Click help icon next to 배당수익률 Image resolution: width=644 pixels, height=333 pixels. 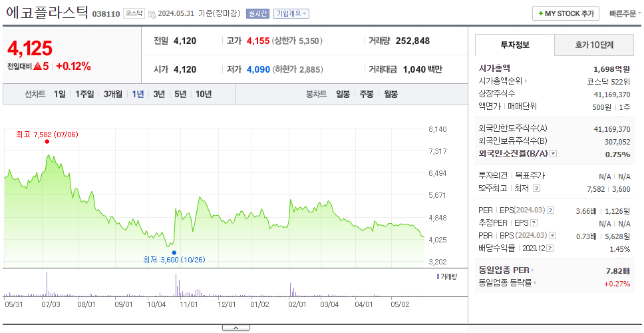[x=550, y=248]
